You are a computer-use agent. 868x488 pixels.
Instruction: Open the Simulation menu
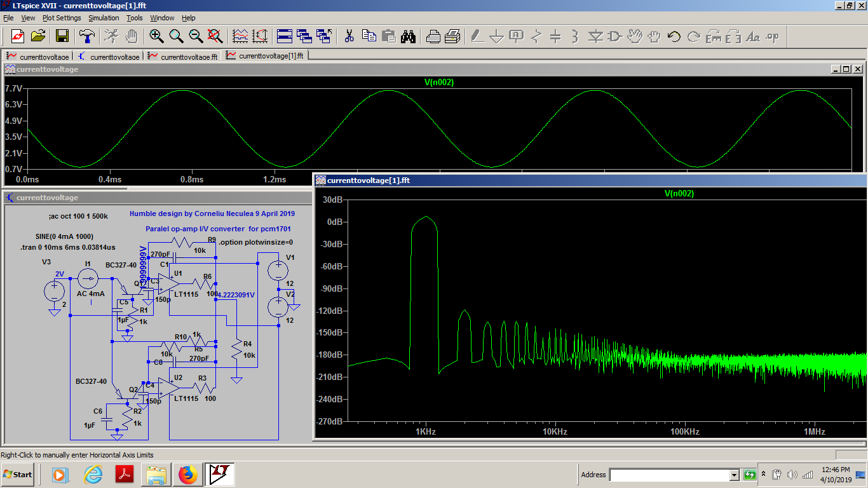104,18
